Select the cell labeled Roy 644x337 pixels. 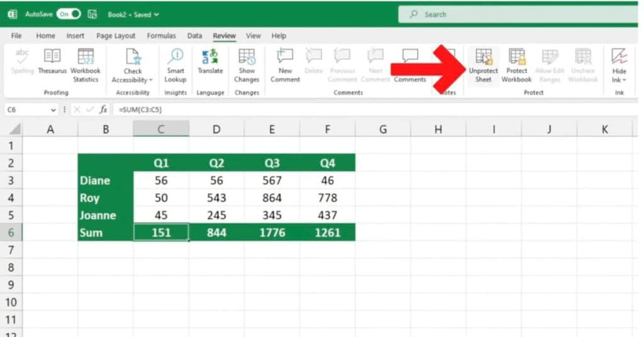coord(106,198)
